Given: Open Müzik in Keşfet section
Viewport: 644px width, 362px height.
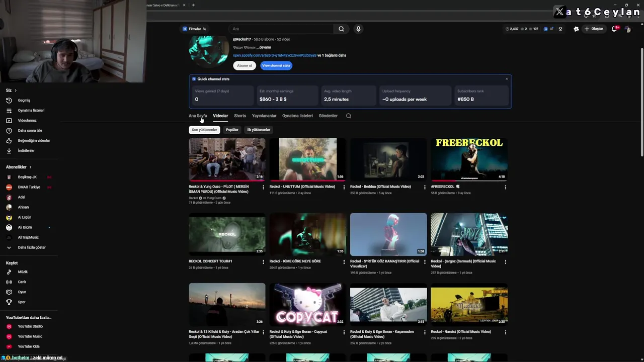Looking at the screenshot, I should (23, 271).
